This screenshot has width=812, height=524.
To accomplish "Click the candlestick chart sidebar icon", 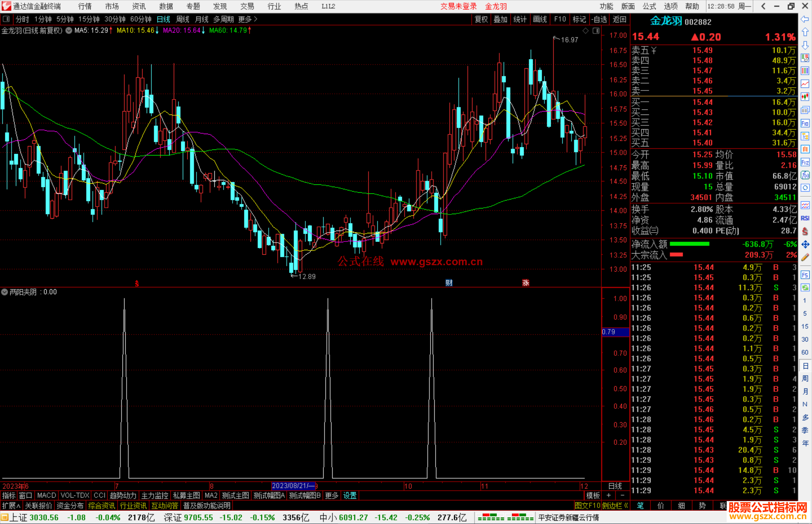I will point(805,97).
